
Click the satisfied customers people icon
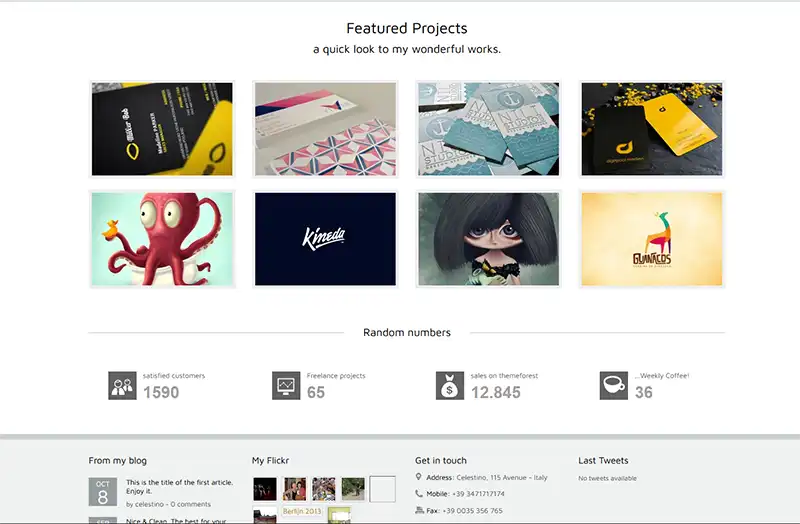coord(122,385)
